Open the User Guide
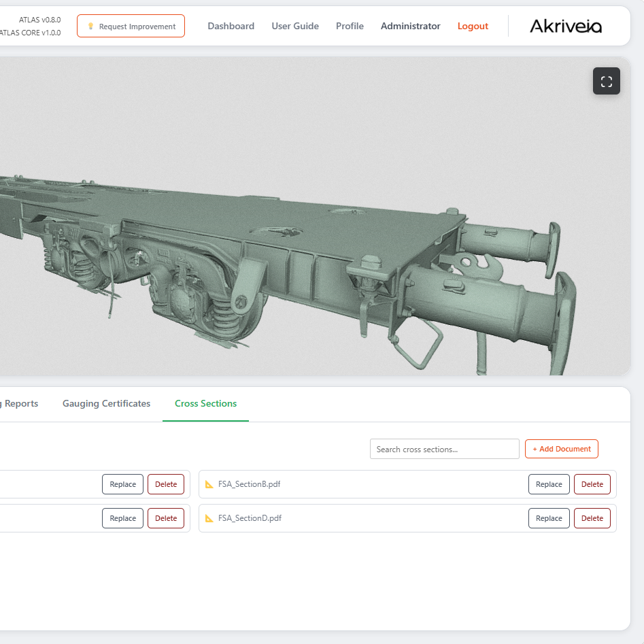Screen dimensions: 644x644 click(295, 27)
